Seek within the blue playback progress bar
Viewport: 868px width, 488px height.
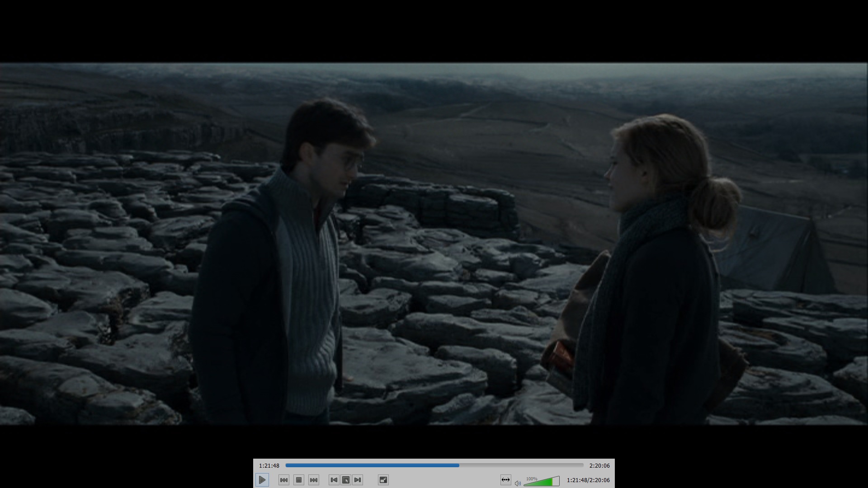[434, 465]
